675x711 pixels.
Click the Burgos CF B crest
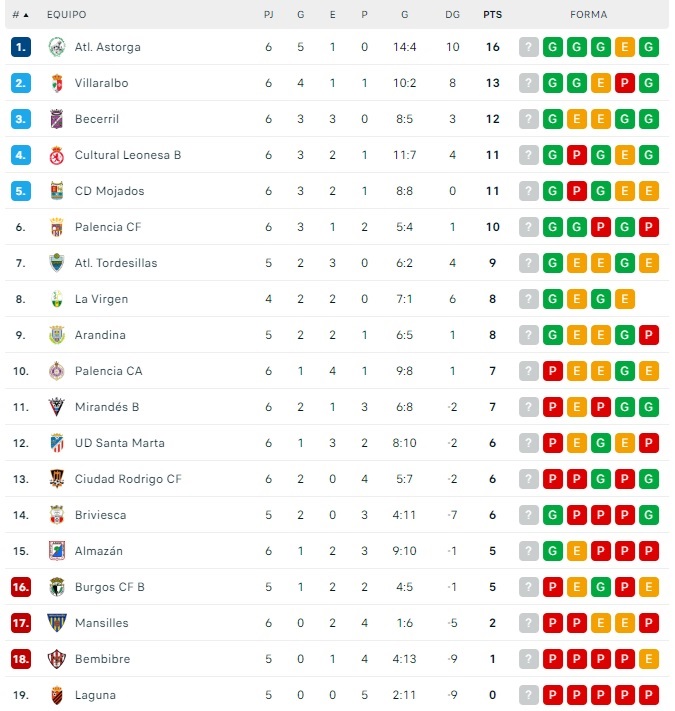57,587
